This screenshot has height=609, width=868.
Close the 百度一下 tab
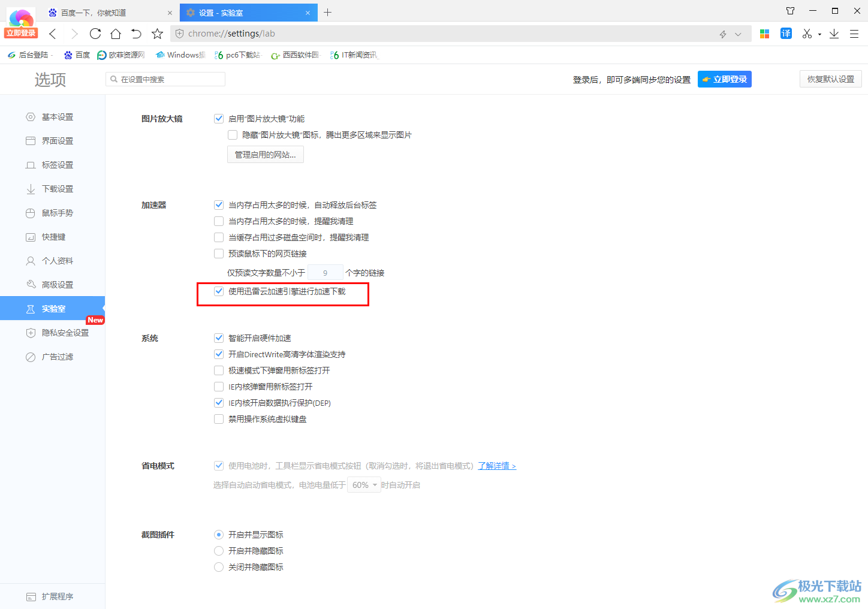click(x=170, y=13)
